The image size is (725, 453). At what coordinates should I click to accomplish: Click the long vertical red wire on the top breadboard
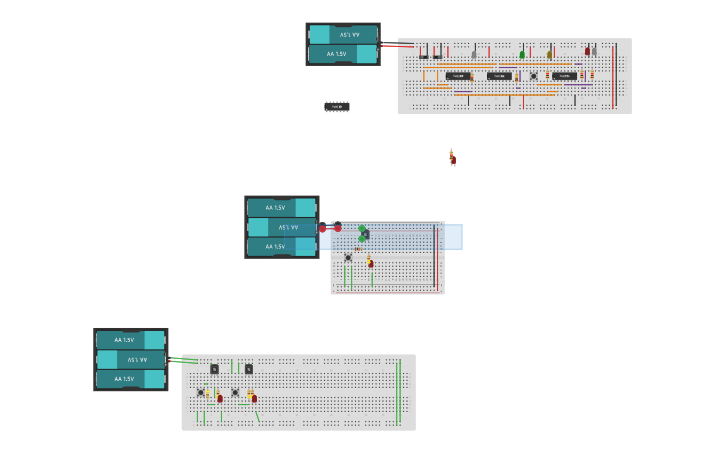(x=613, y=76)
